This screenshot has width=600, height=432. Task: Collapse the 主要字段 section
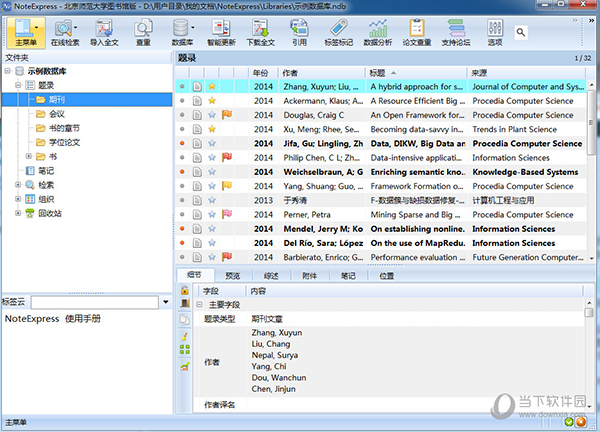[x=199, y=305]
